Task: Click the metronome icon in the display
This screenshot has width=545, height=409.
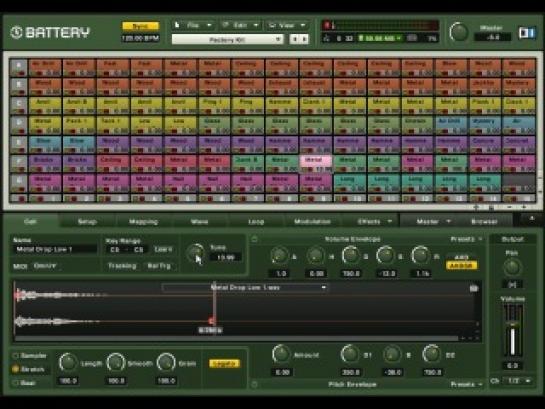Action: click(x=326, y=38)
